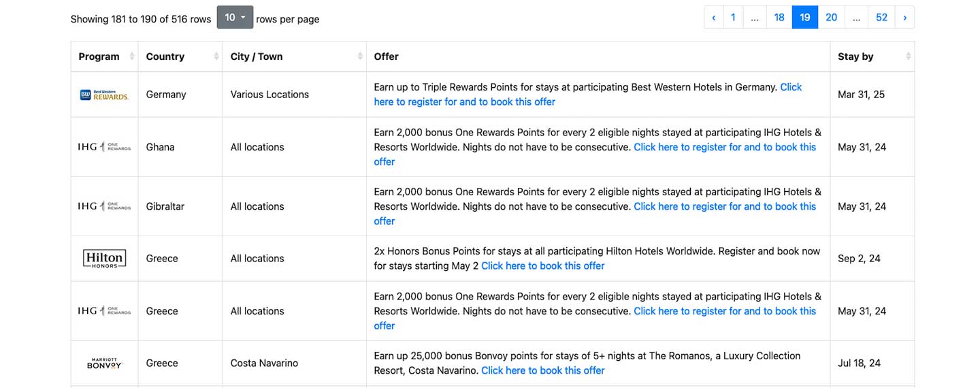Open Costa Navarino Bonvoy booking link
The width and height of the screenshot is (980, 388).
pyautogui.click(x=542, y=371)
